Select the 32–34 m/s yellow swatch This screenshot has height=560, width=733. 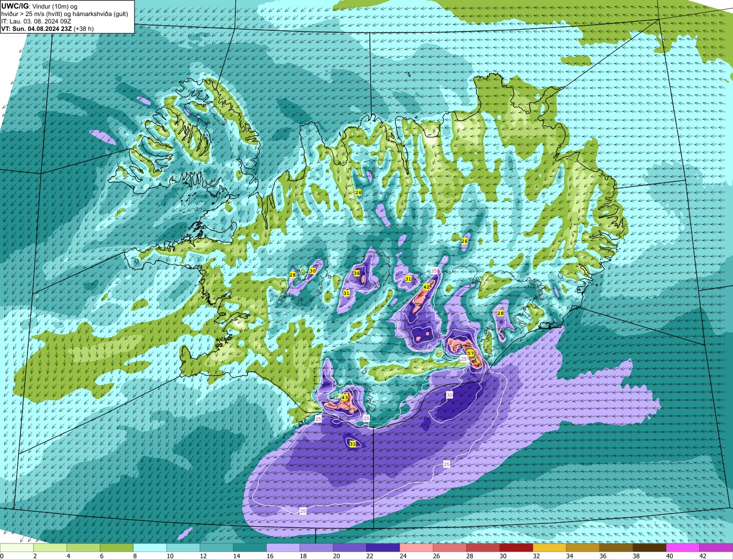click(549, 548)
